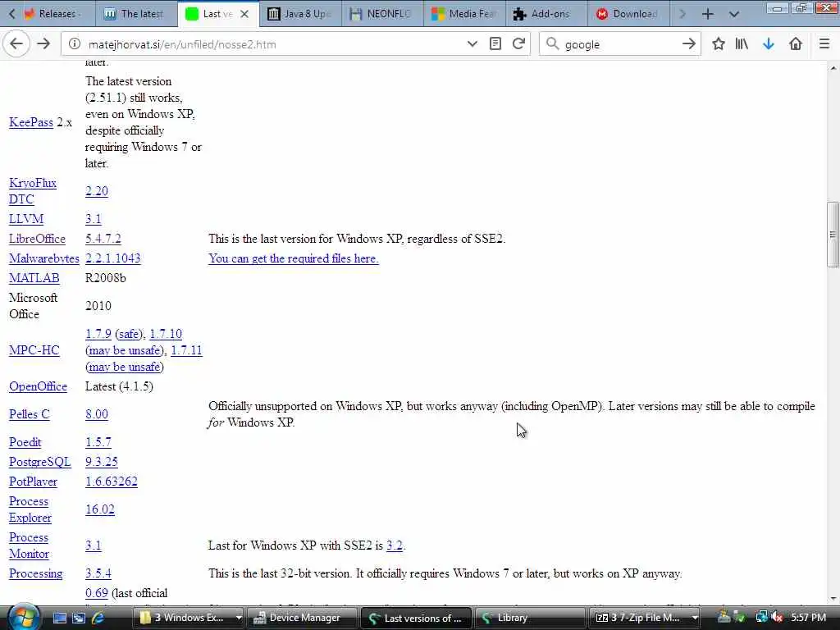Launch Internet Explorer from quick launch
840x630 pixels.
pyautogui.click(x=98, y=619)
